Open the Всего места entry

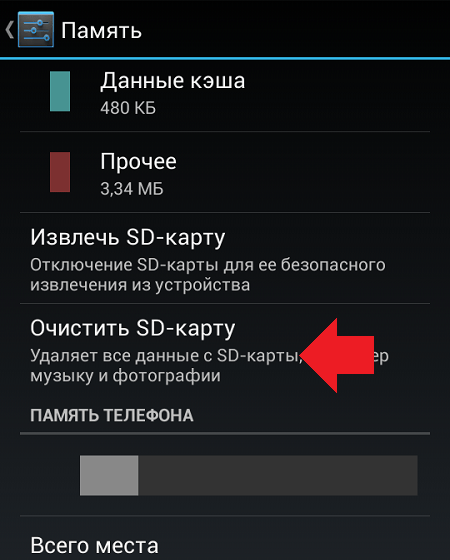point(225,539)
